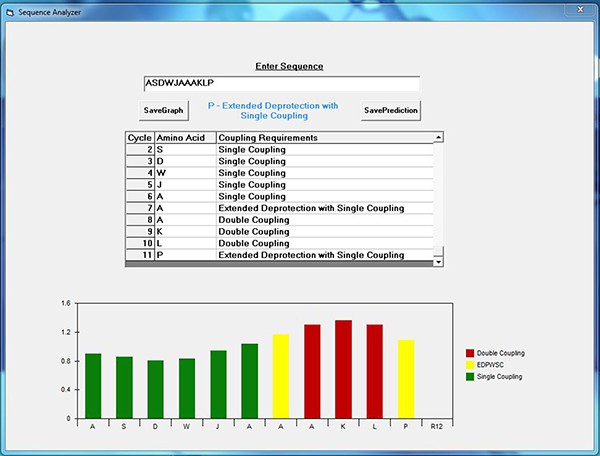Select the cycle 6 row header

pos(140,197)
